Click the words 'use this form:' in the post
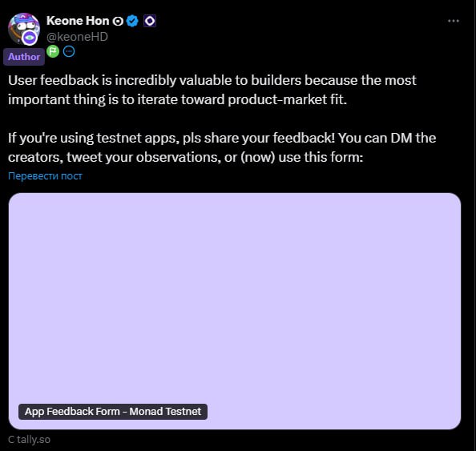 (321, 157)
